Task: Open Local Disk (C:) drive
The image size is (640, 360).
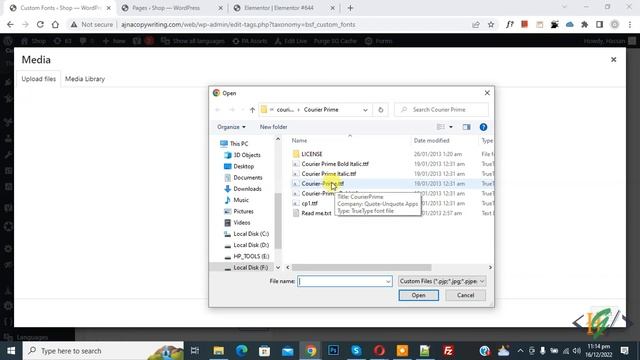Action: (251, 233)
